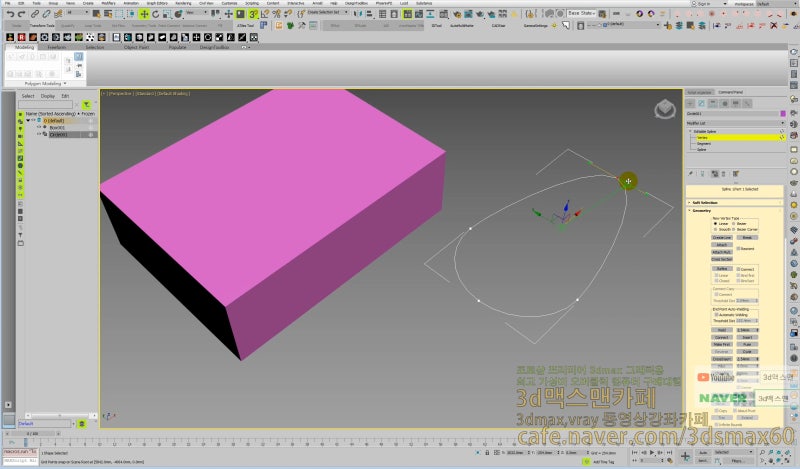The height and width of the screenshot is (469, 800).
Task: Select Circle001 in Scene Explorer
Action: (x=58, y=134)
